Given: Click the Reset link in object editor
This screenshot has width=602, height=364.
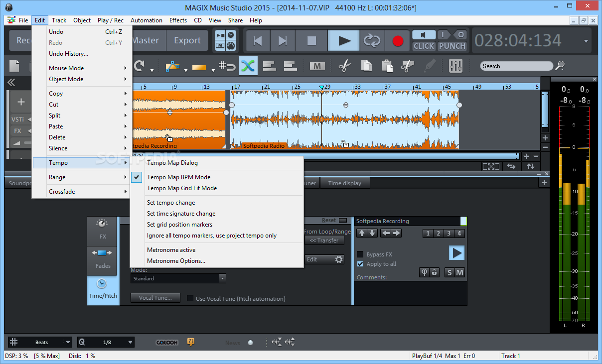Looking at the screenshot, I should pyautogui.click(x=328, y=220).
